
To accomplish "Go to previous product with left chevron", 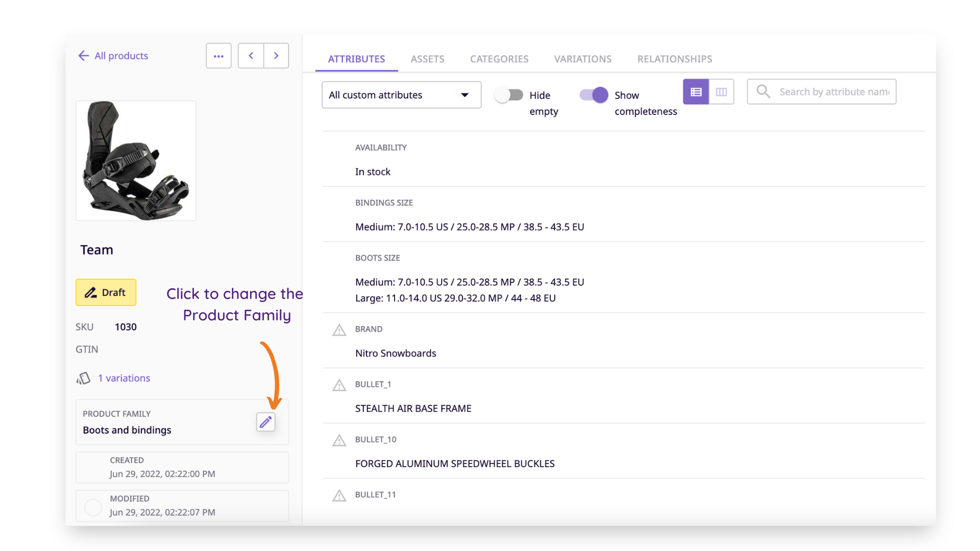I will (251, 56).
